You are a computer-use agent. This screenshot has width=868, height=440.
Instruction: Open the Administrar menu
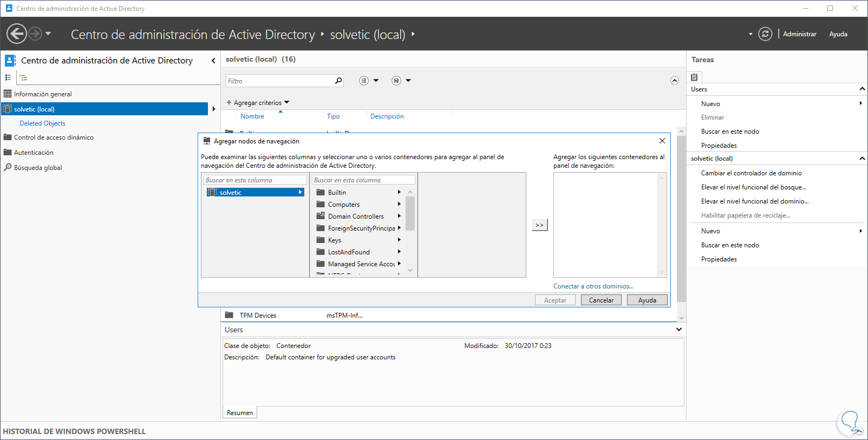(799, 34)
